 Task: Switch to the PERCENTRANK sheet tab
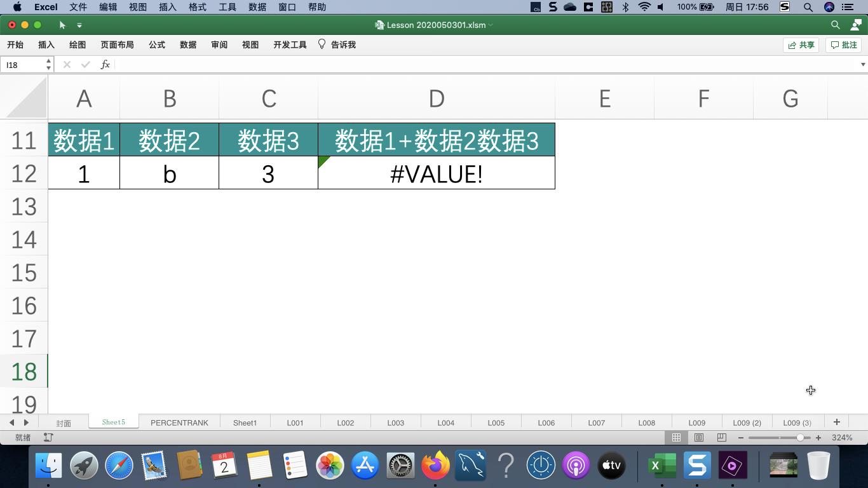click(x=179, y=422)
